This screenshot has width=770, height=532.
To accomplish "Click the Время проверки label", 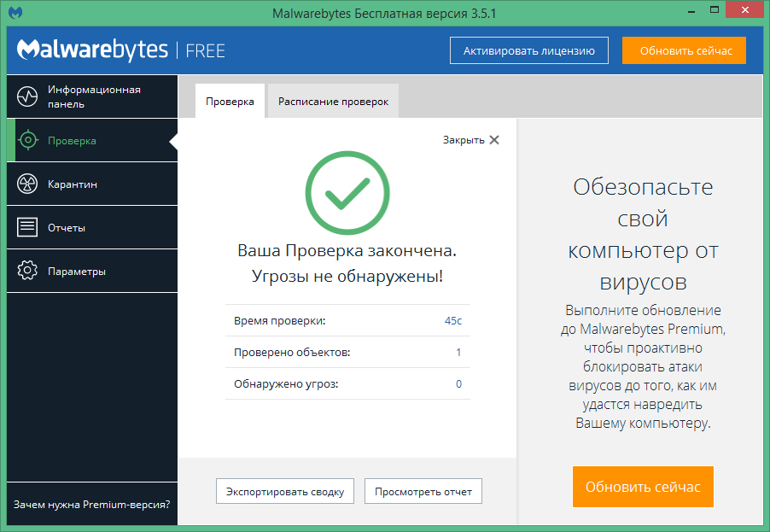I will (279, 321).
